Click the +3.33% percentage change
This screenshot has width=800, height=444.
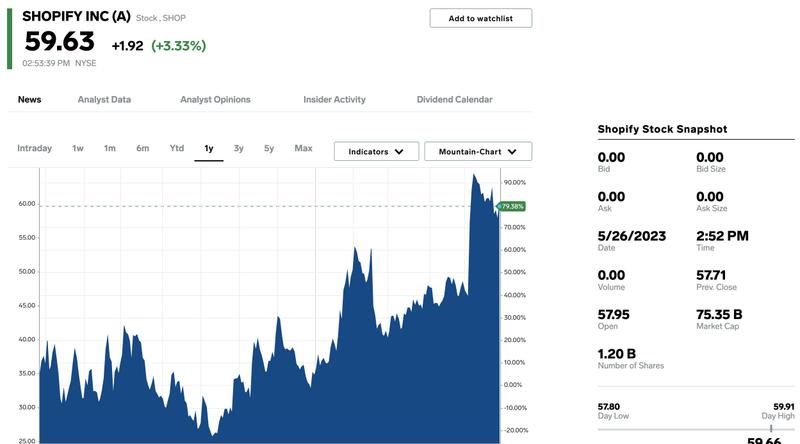(x=179, y=46)
